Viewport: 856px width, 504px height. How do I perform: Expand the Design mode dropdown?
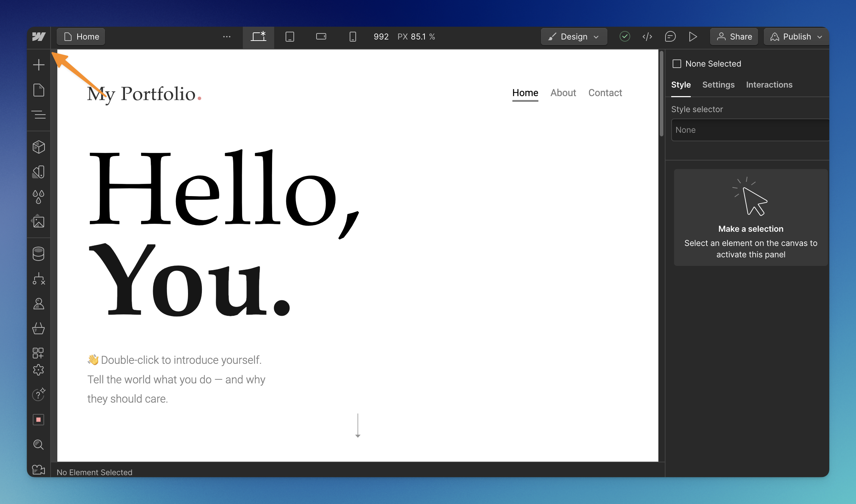click(x=574, y=37)
